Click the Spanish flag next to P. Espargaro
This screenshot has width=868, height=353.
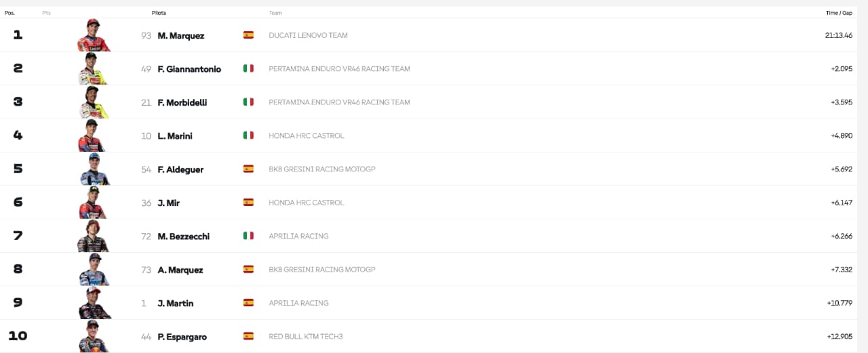248,336
